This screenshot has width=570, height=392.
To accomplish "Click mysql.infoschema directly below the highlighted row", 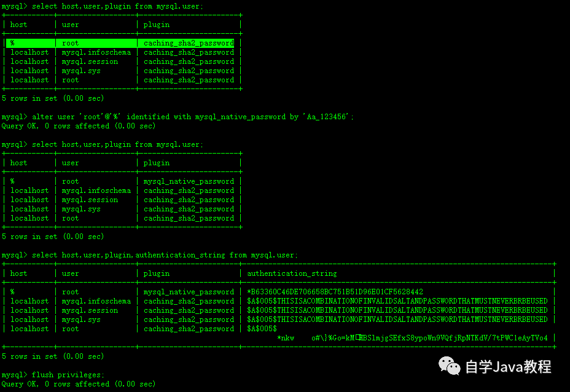I will (96, 52).
